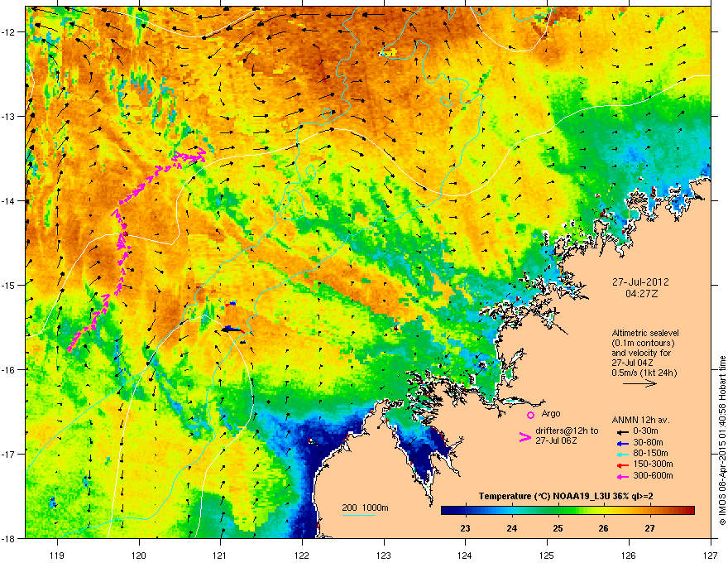Click the vertical IMOS copyright timestamp text
The image size is (728, 563).
pos(722,440)
